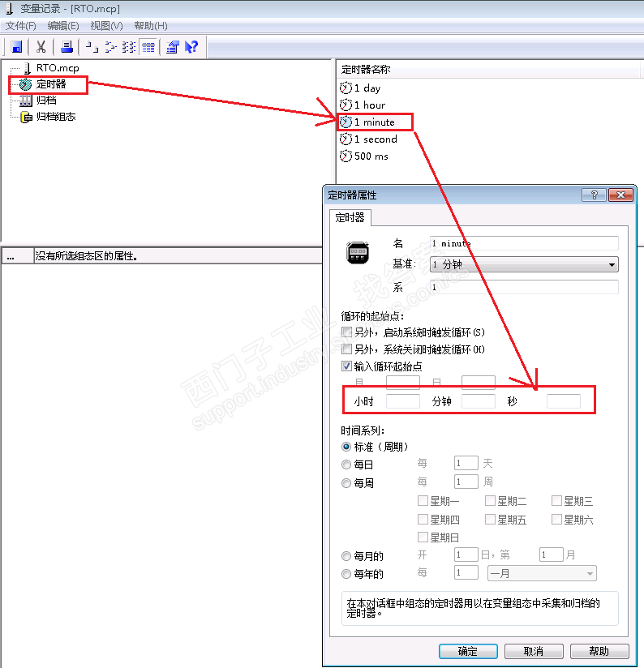Viewport: 644px width, 668px height.
Task: Open the 基准 dropdown showing 1 分钟
Action: point(524,264)
